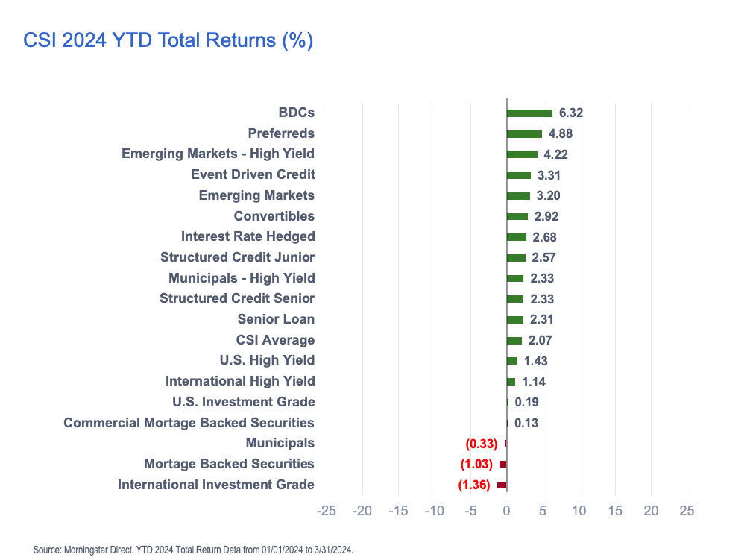Viewport: 750px width, 560px height.
Task: Select the CSI Average label
Action: pyautogui.click(x=275, y=340)
